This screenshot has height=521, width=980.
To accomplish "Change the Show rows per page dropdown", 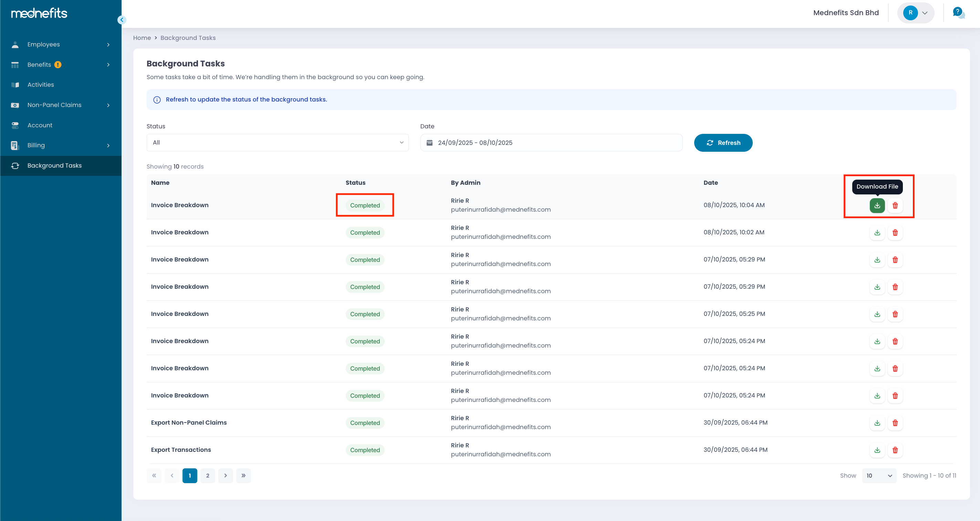I will coord(878,476).
